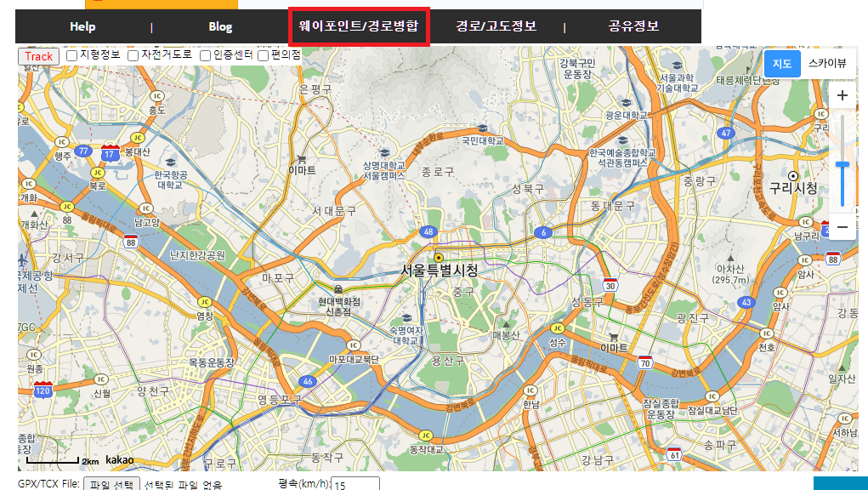Viewport: 868px width, 490px height.
Task: Click the 영등포구 district label
Action: tap(280, 399)
